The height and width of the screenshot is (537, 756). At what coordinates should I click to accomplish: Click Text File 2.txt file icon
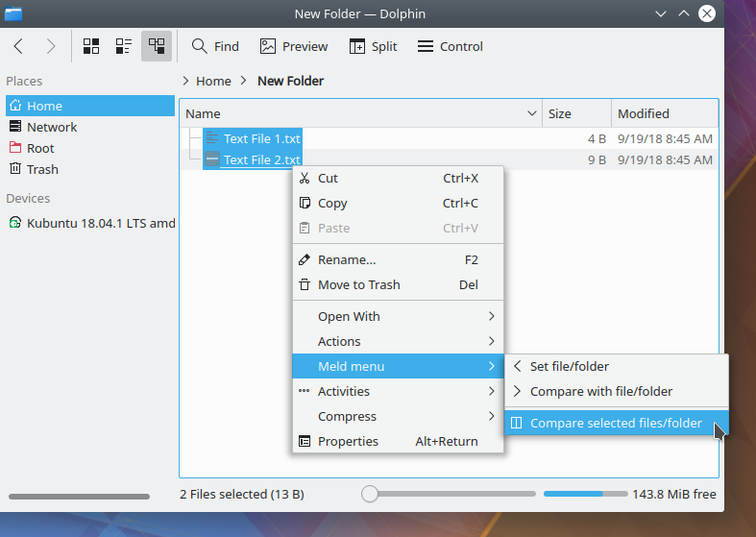[x=211, y=159]
